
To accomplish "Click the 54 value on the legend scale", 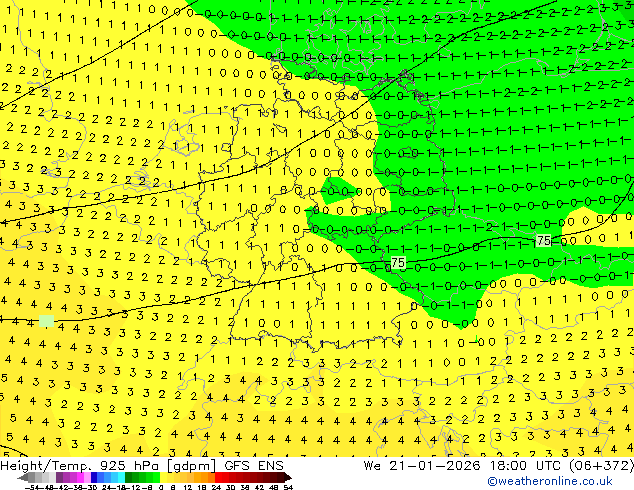I will [287, 487].
